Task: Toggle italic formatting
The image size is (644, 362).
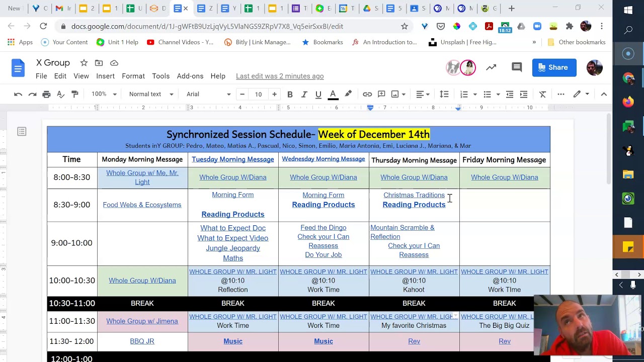Action: [x=304, y=94]
